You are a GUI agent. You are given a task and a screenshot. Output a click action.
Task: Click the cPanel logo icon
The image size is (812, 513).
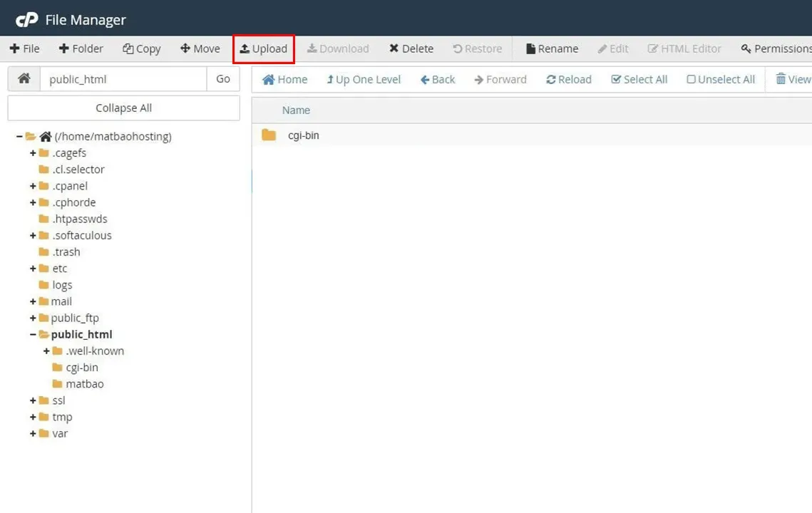click(x=27, y=20)
